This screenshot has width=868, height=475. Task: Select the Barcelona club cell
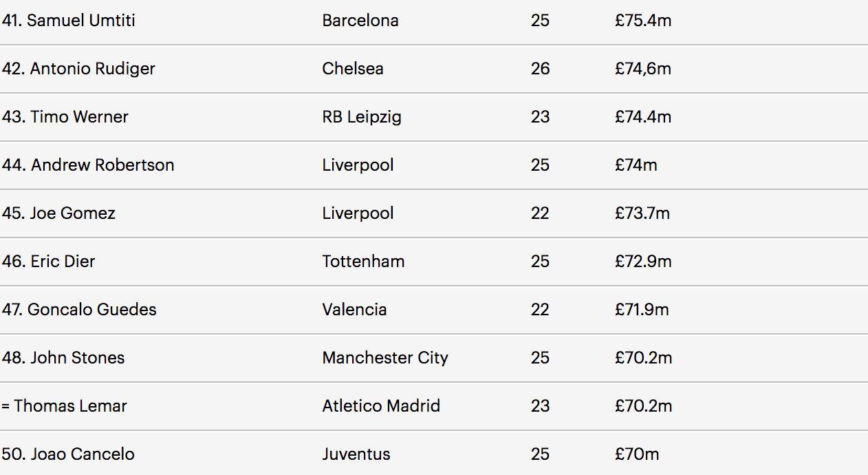click(x=360, y=21)
